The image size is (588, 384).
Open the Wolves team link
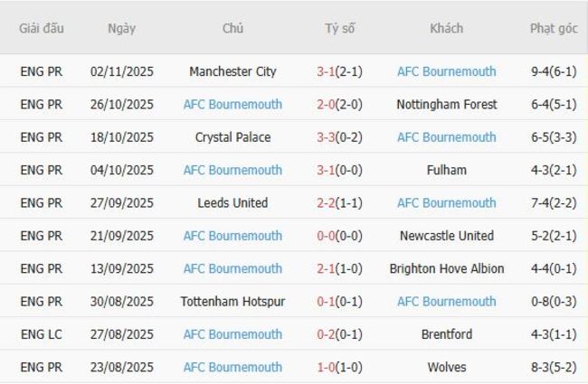pyautogui.click(x=446, y=368)
